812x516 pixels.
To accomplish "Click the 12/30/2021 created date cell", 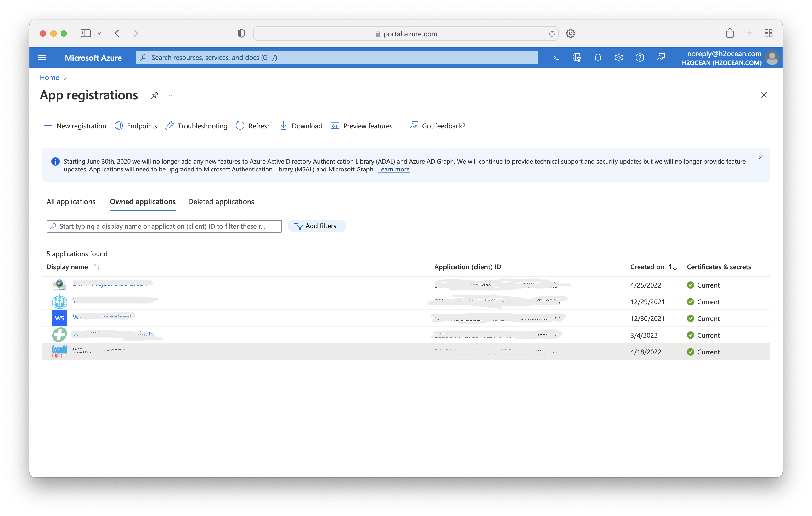I will click(x=647, y=318).
